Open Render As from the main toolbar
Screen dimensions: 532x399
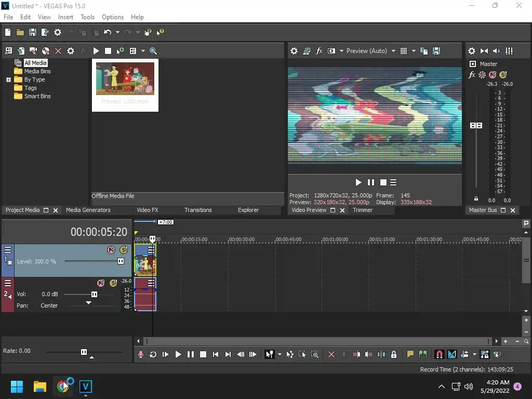point(45,32)
